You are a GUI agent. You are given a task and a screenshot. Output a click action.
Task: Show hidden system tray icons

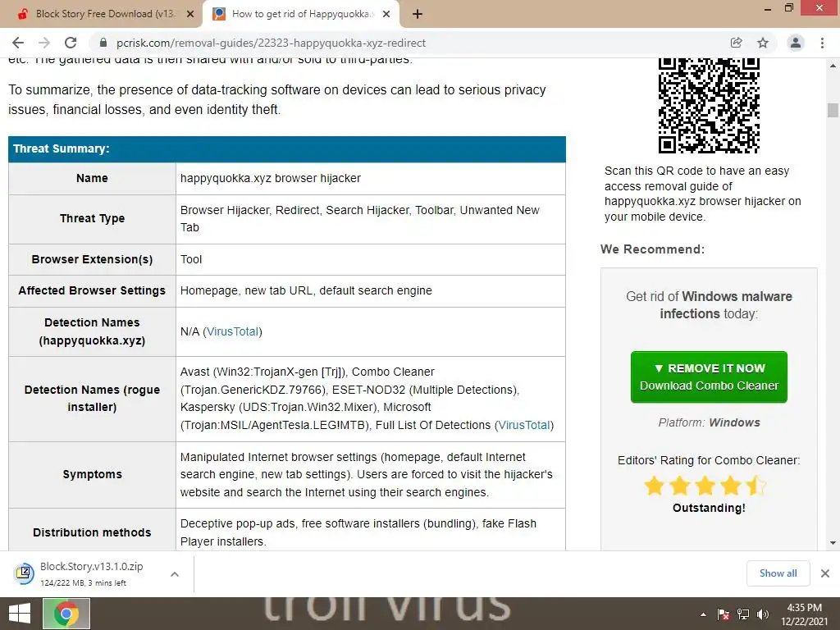click(703, 614)
